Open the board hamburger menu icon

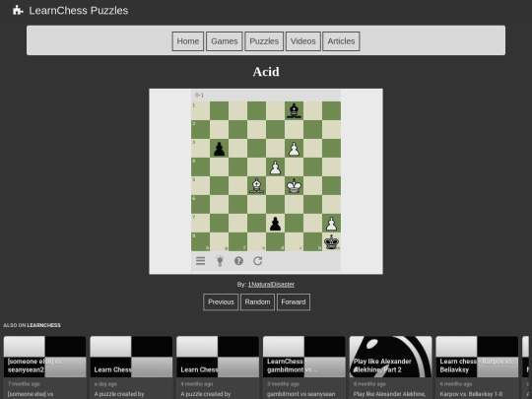201,260
